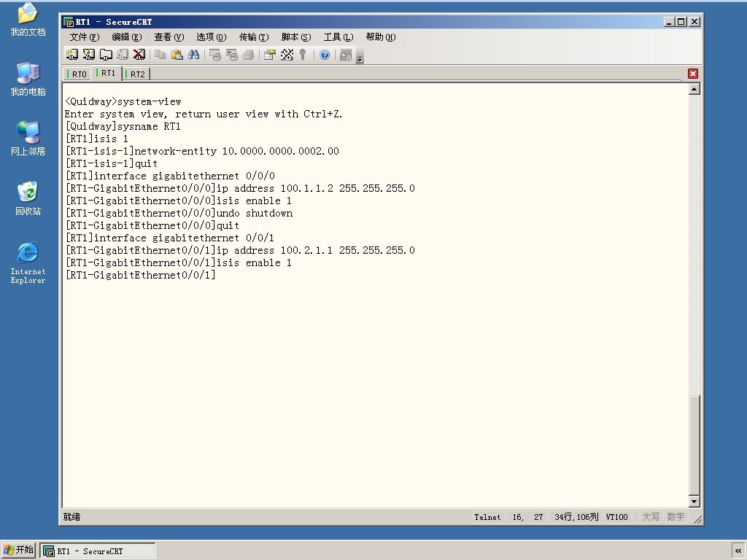Maximize the SecureCRT window
This screenshot has height=560, width=747.
(682, 22)
